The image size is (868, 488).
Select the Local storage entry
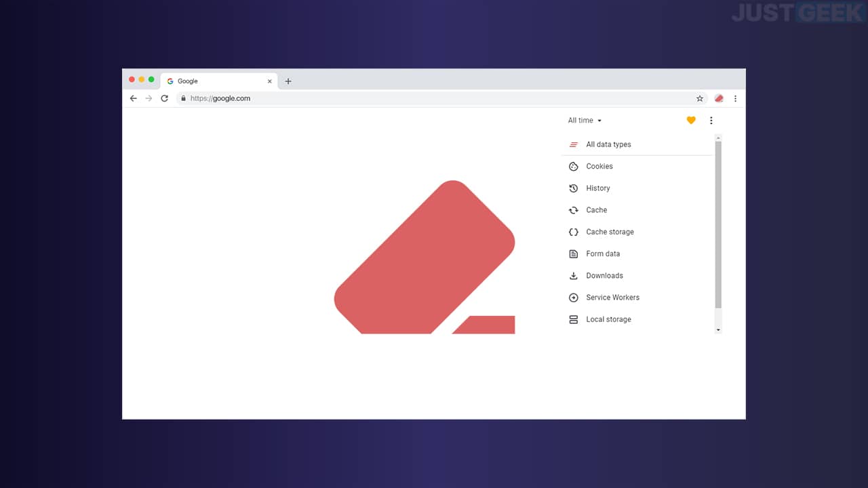coord(637,319)
